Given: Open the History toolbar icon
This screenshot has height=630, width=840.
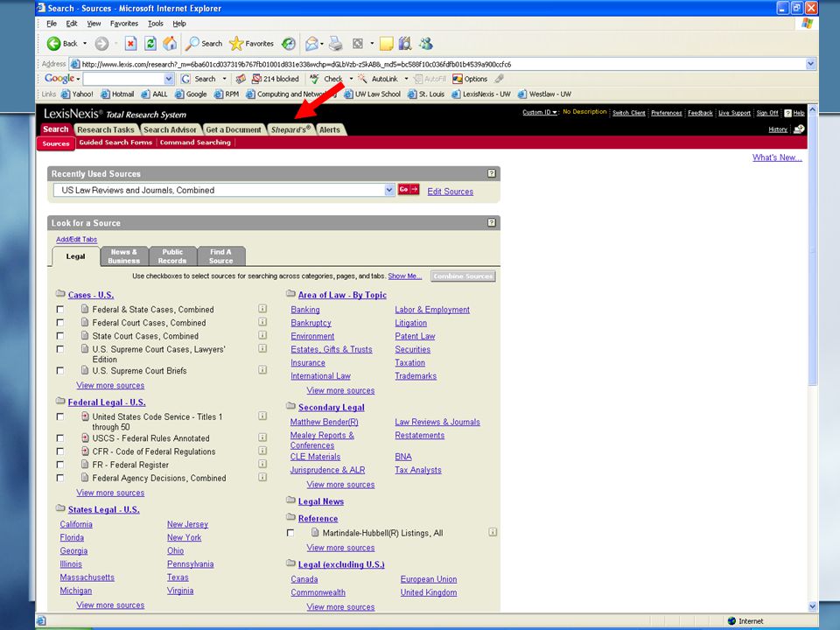Looking at the screenshot, I should 289,44.
